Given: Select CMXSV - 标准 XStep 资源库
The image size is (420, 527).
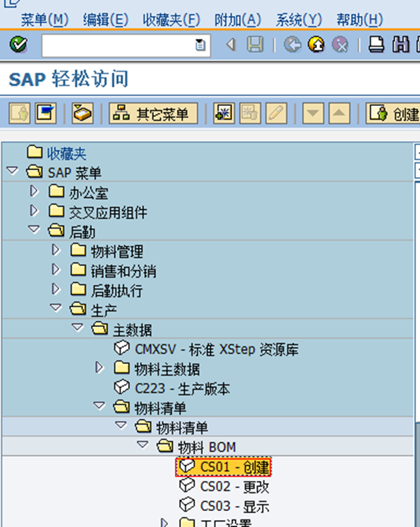Looking at the screenshot, I should click(217, 349).
